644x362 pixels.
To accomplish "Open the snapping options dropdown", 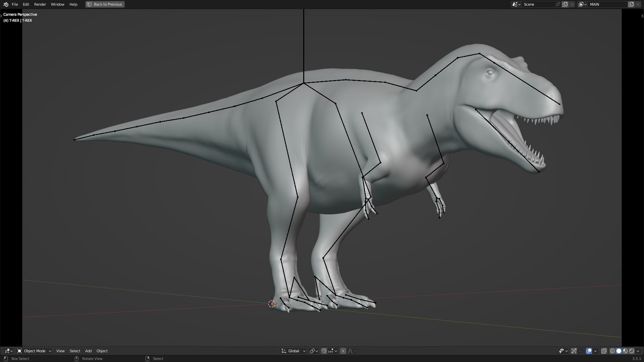I will (333, 351).
